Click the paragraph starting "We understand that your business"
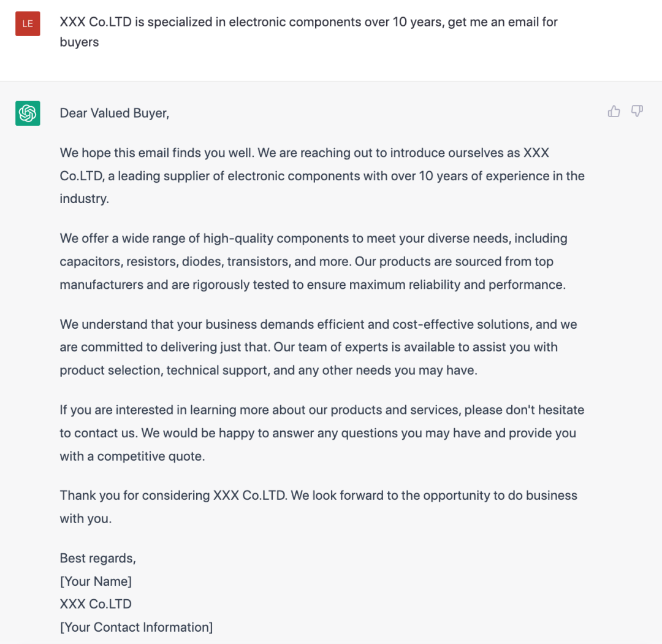 (x=318, y=347)
